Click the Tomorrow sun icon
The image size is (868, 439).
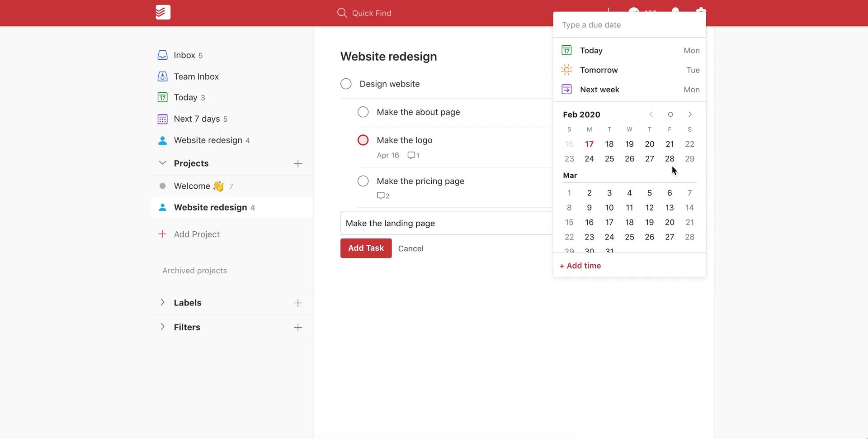point(566,70)
